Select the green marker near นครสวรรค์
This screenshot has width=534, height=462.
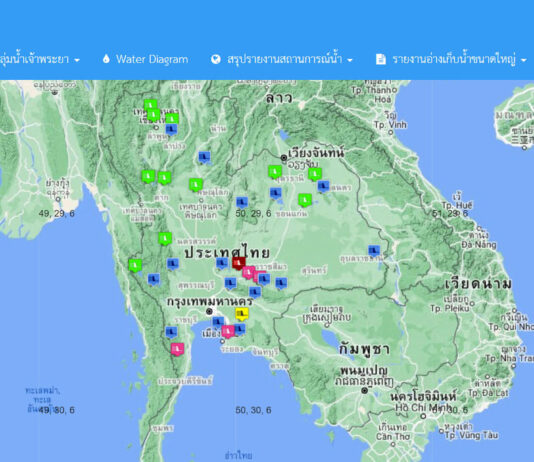(x=165, y=239)
